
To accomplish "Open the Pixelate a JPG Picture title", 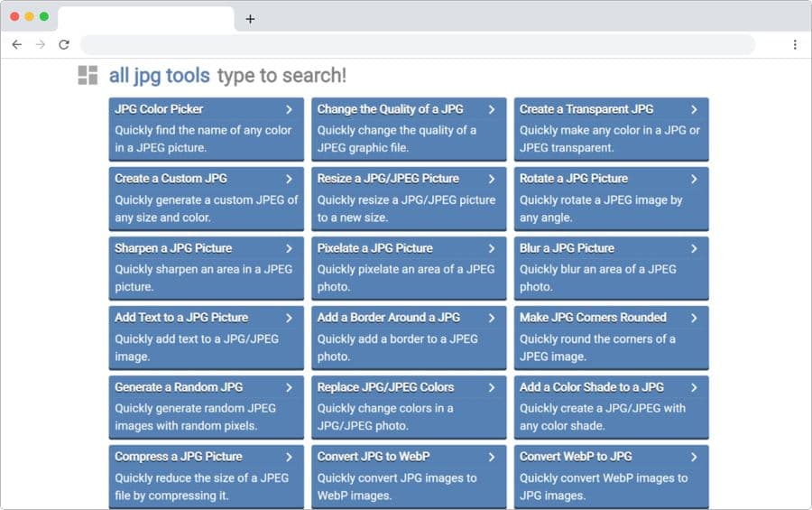I will click(374, 247).
